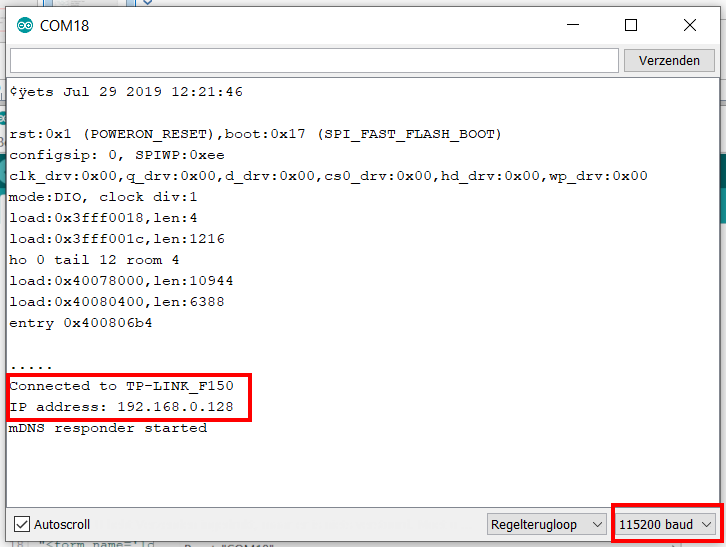Close the COM18 serial monitor window
726x547 pixels.
pos(690,26)
